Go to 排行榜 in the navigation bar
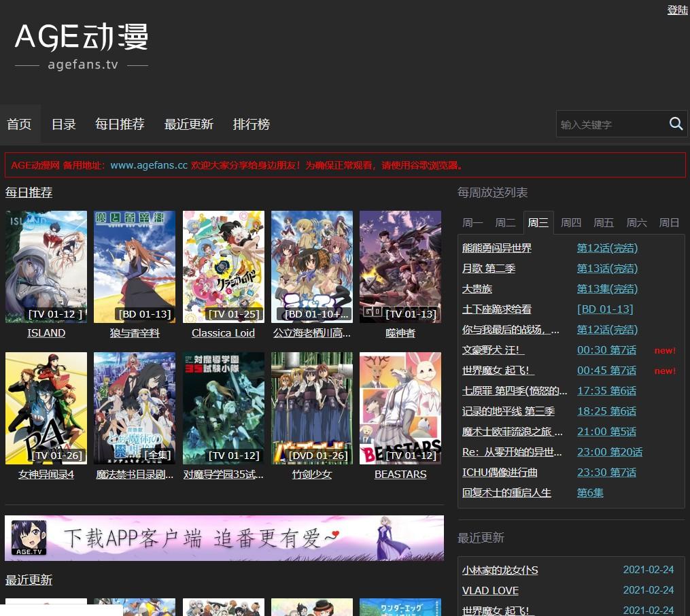The width and height of the screenshot is (690, 616). (x=251, y=124)
